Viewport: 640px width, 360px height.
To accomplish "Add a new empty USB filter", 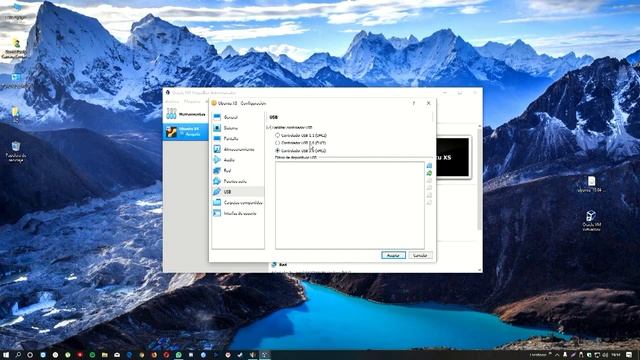I will 429,166.
